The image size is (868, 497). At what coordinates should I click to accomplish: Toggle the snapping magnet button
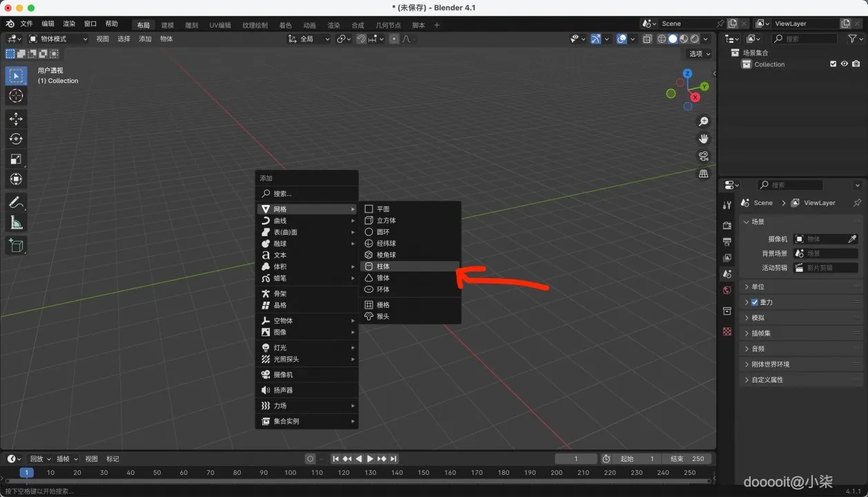[361, 39]
